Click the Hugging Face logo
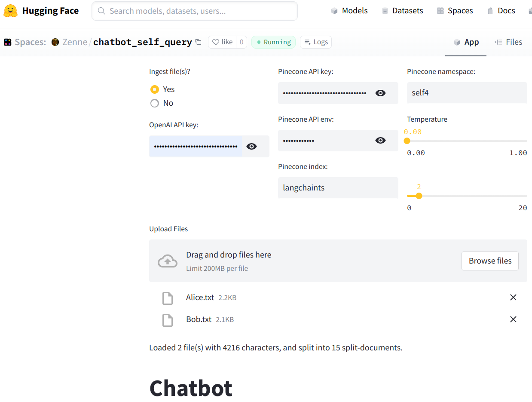Screen dimensions: 532x402 tap(11, 11)
